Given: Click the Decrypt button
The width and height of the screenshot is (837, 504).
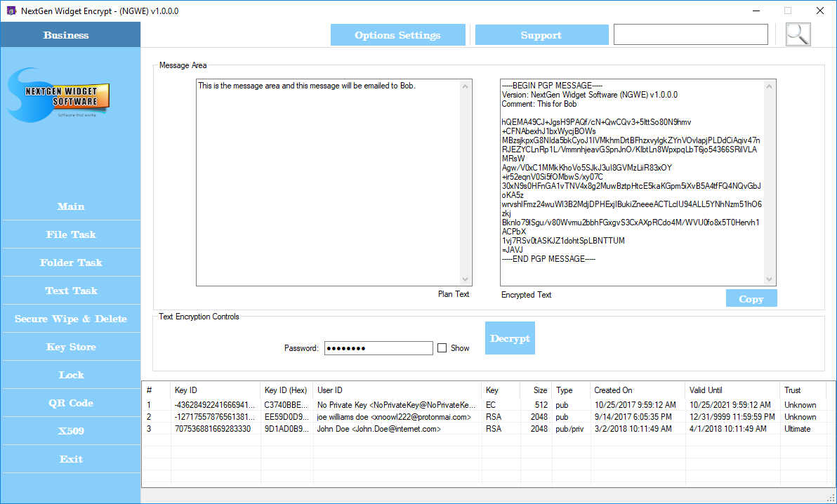Looking at the screenshot, I should 510,338.
